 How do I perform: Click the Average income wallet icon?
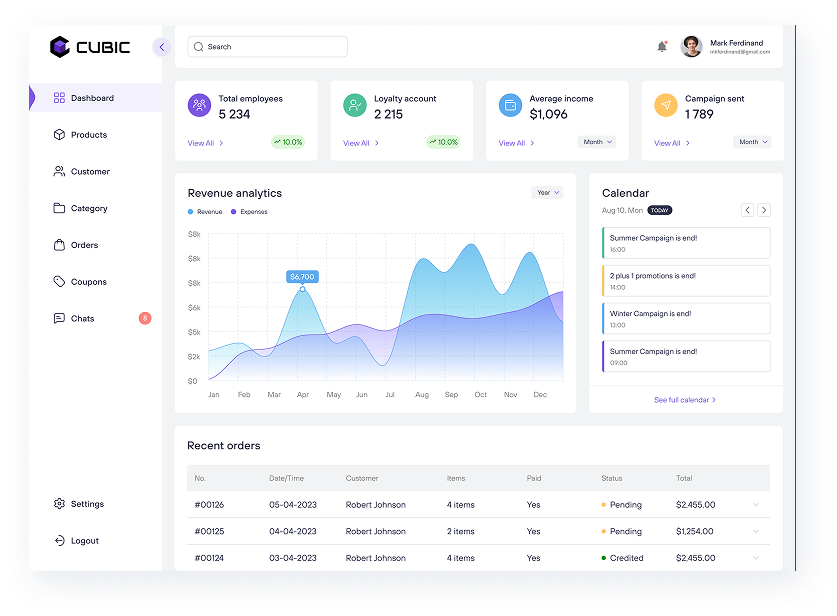(510, 105)
